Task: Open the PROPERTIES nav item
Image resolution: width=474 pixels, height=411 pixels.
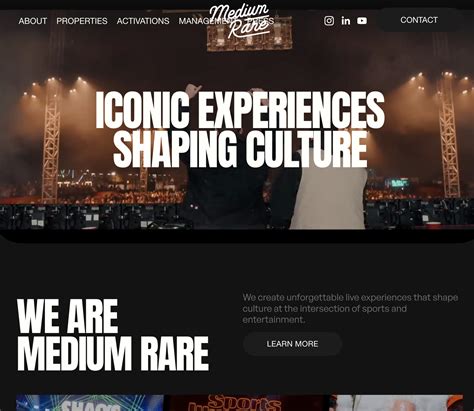Action: tap(82, 21)
